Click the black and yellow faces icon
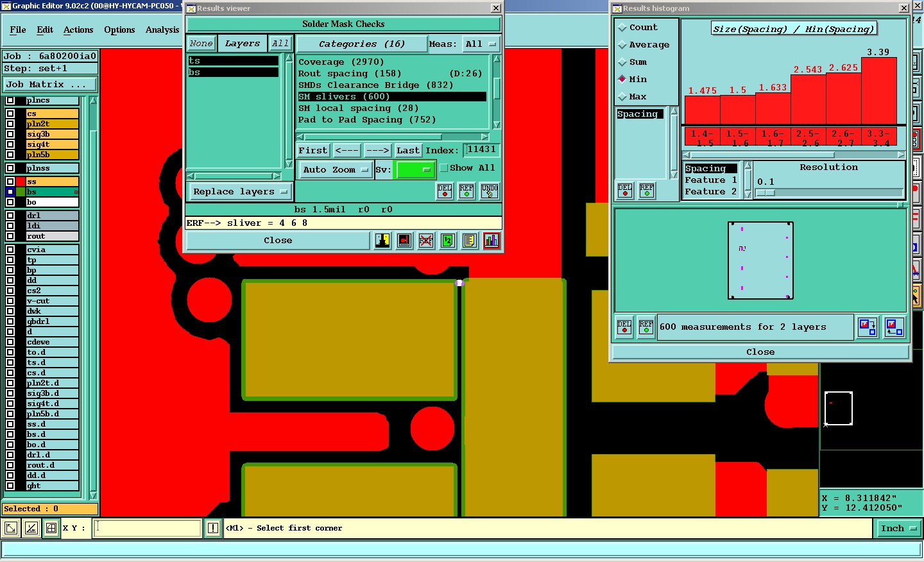 [382, 241]
